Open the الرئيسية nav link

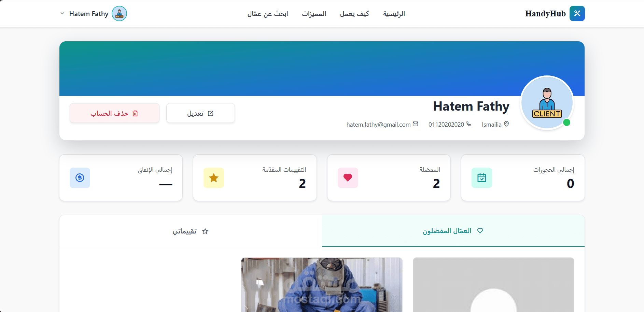pyautogui.click(x=394, y=14)
